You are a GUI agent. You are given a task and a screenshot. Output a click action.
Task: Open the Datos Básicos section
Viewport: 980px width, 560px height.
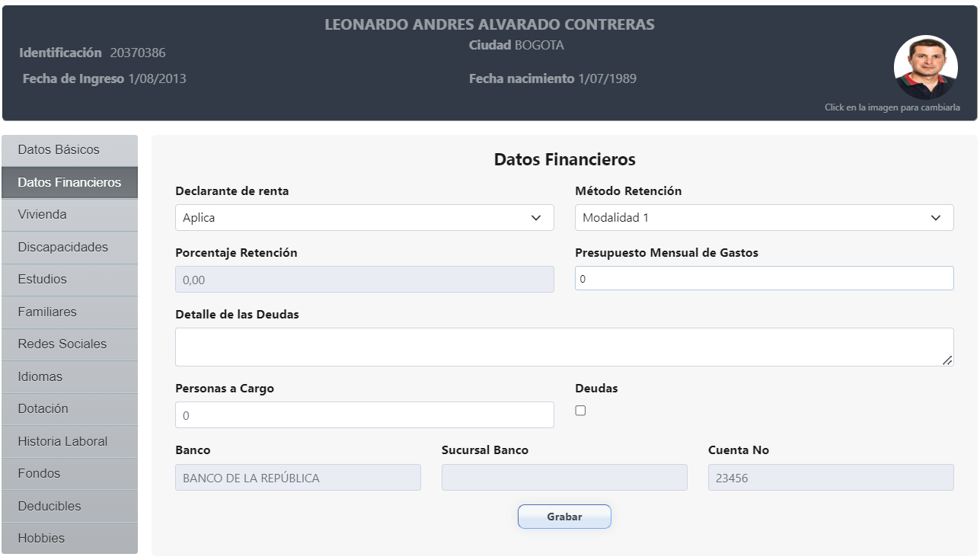click(69, 149)
